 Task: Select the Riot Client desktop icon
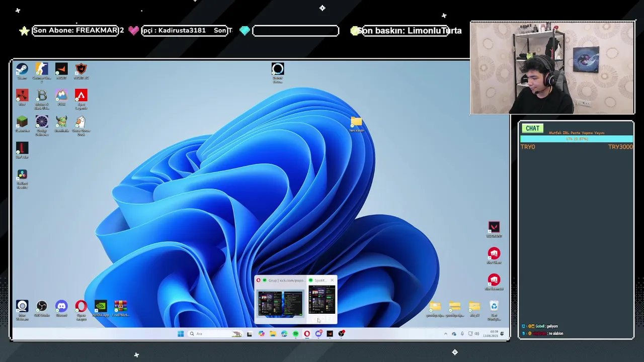(494, 256)
